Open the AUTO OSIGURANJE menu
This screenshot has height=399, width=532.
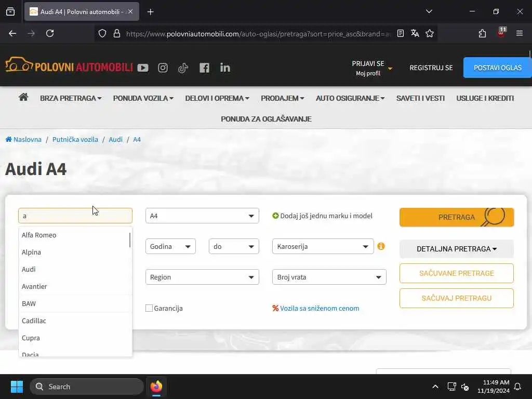(x=350, y=98)
